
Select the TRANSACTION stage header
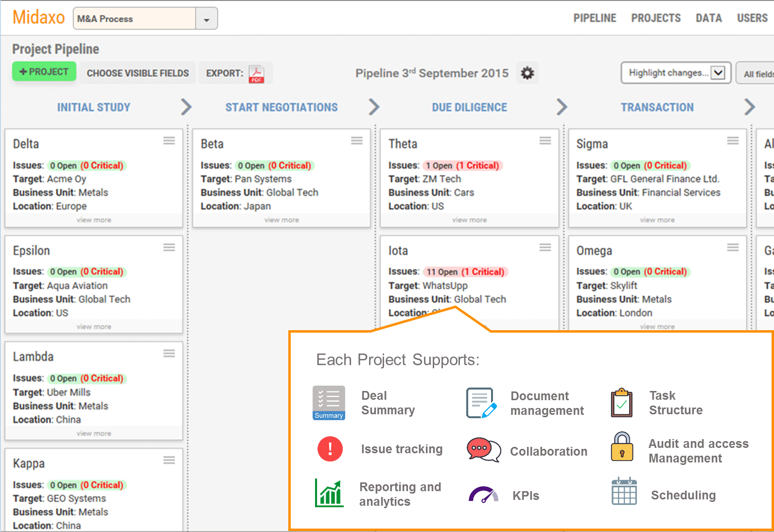[657, 107]
